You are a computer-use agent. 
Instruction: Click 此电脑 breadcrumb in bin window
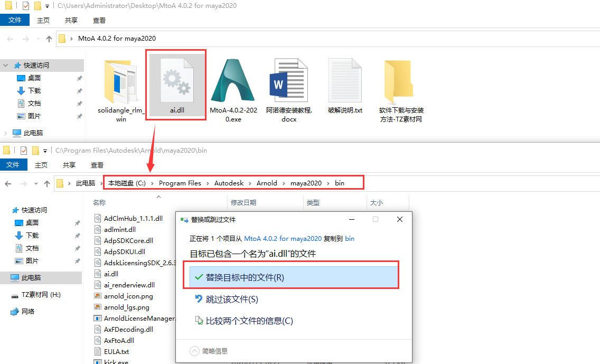click(86, 183)
